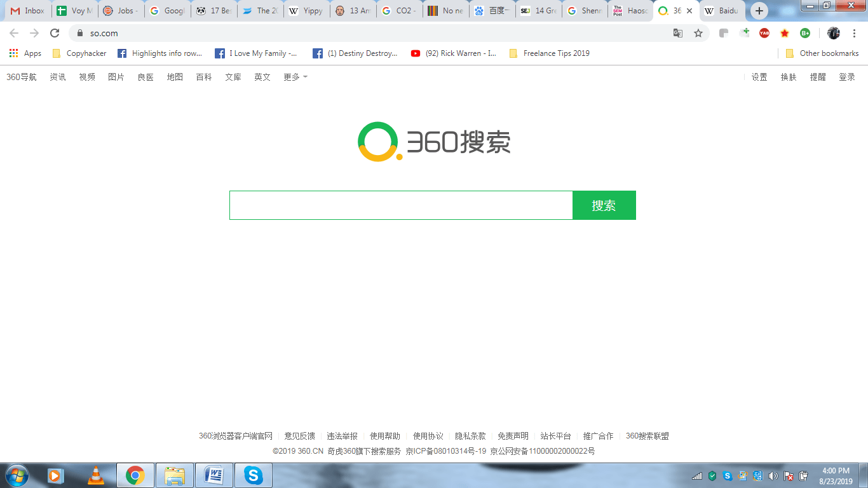Screen dimensions: 868x488
Task: Open the Freelance Tips 2019 bookmark folder
Action: click(x=550, y=53)
